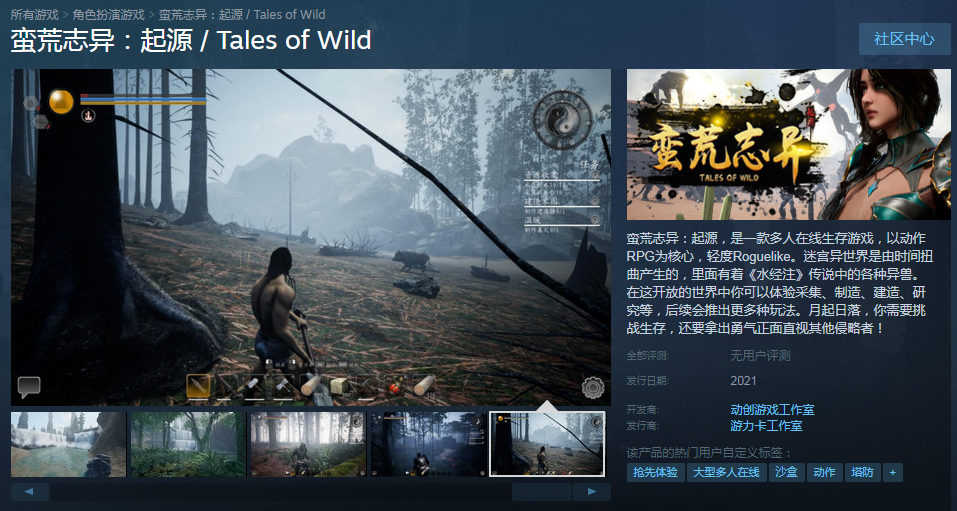Click the golden orb icon in the HUD
This screenshot has width=957, height=511.
coord(61,101)
